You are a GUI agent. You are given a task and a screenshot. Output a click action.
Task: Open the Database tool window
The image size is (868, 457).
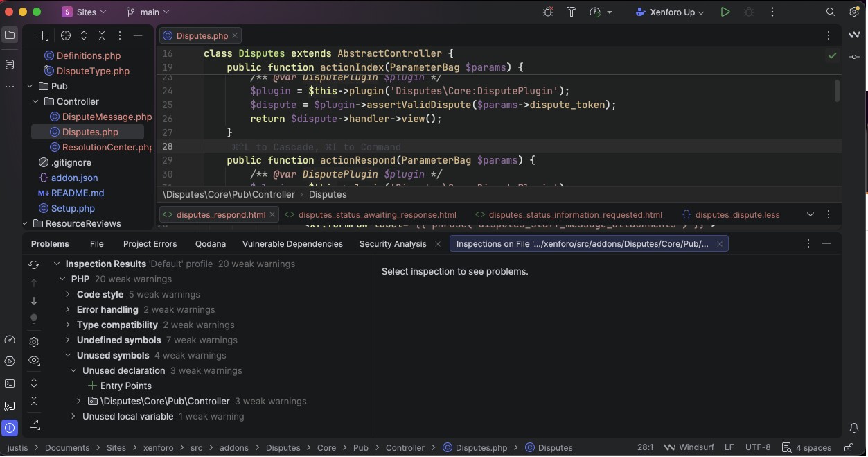click(10, 64)
